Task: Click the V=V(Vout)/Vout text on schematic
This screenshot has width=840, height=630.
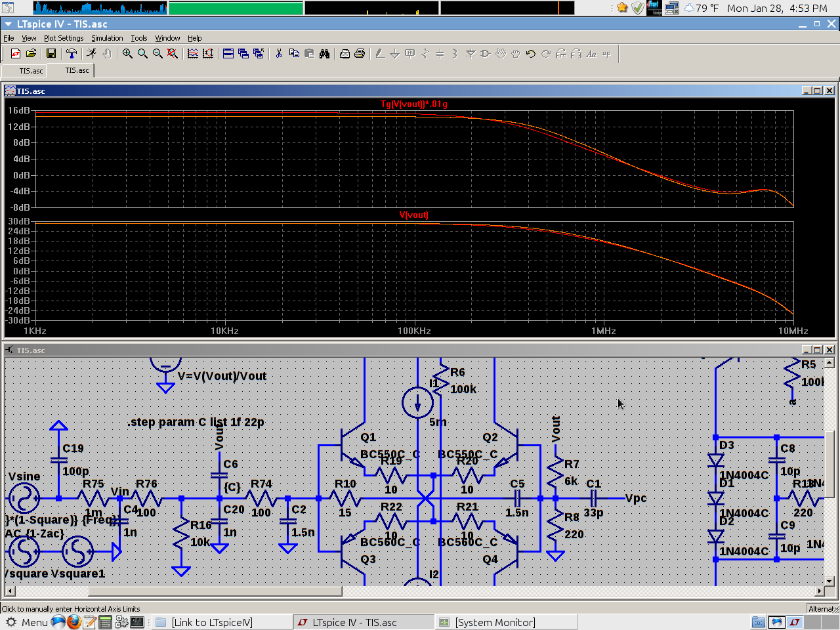Action: (222, 376)
